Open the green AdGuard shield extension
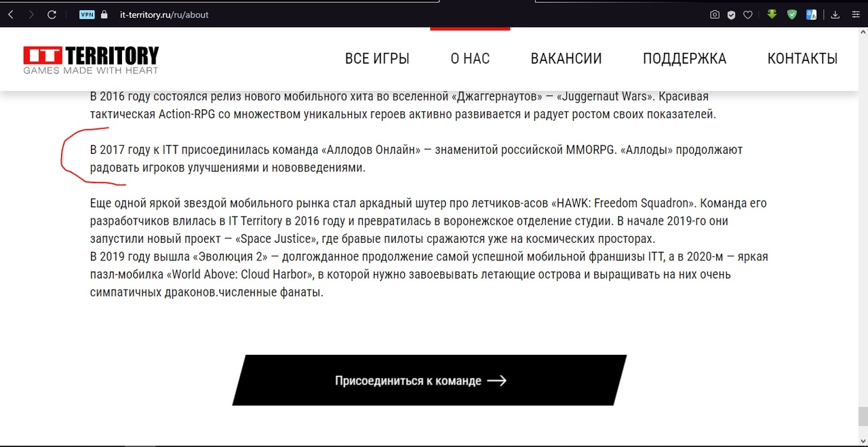 coord(791,14)
